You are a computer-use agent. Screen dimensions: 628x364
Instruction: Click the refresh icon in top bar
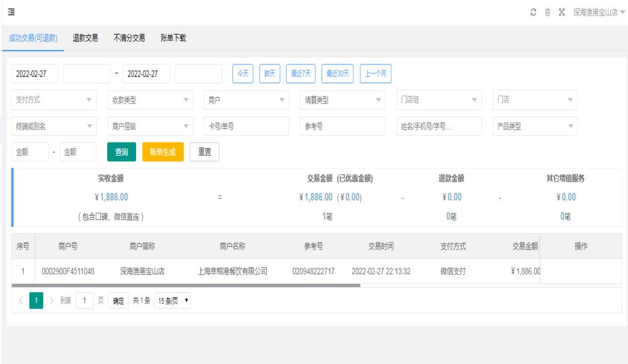pyautogui.click(x=532, y=13)
